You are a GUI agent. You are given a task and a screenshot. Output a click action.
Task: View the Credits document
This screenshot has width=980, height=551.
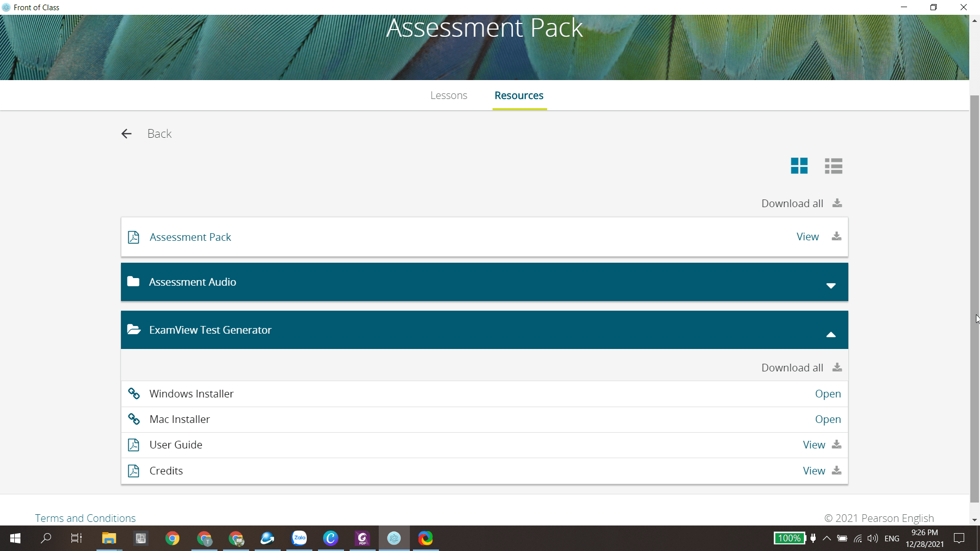(x=814, y=470)
